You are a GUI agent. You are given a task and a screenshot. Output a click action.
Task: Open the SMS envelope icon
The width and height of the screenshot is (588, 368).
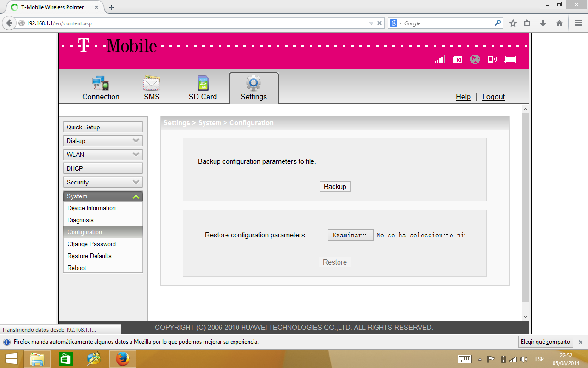(152, 83)
